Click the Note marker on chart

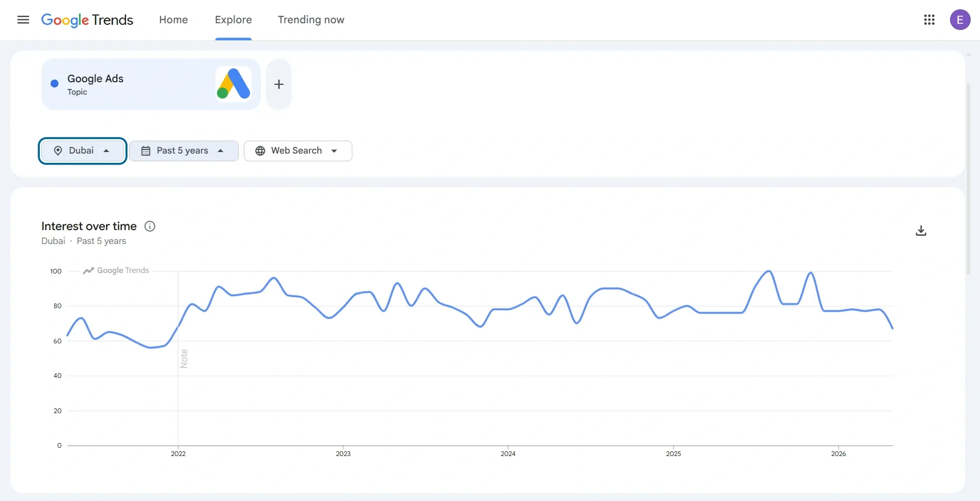[184, 358]
